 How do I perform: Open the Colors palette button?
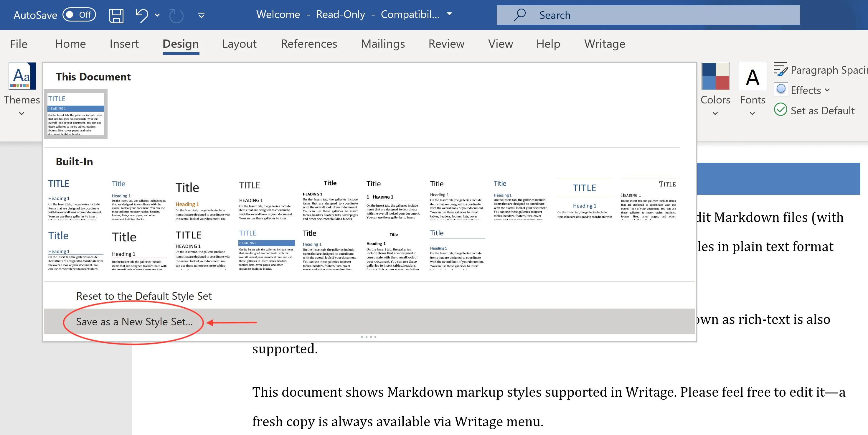715,76
